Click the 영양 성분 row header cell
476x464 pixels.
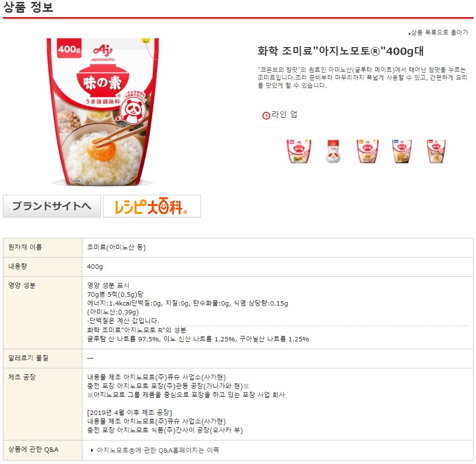43,313
